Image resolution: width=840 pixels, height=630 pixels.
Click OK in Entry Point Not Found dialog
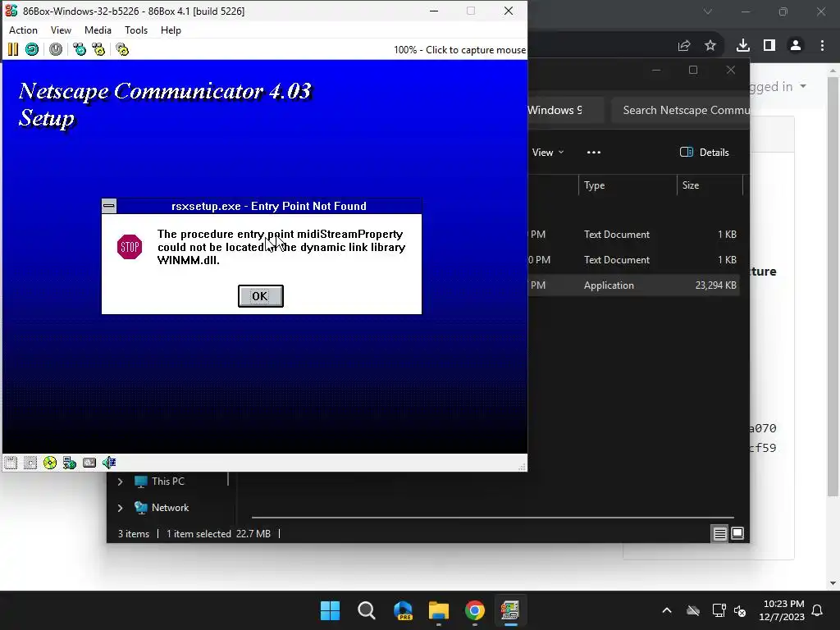click(x=260, y=296)
